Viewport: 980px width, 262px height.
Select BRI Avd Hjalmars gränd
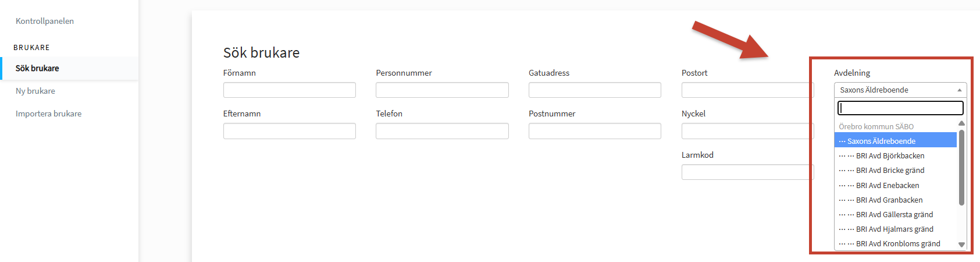coord(896,229)
